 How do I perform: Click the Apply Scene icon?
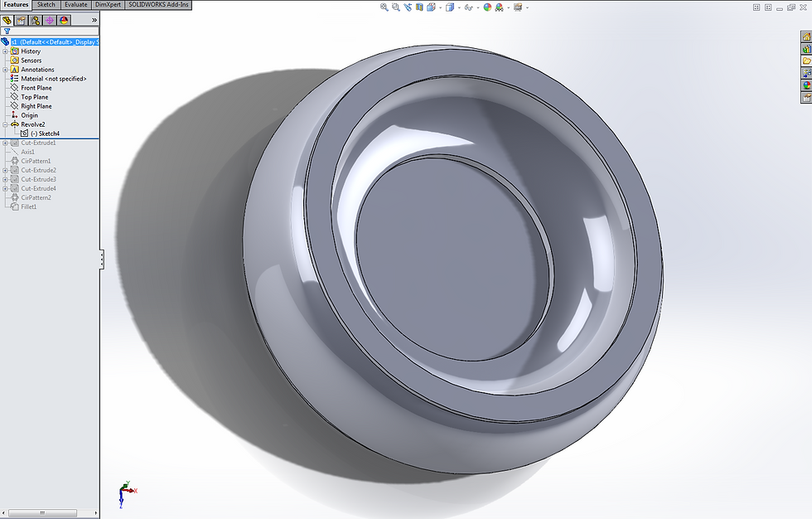pos(499,7)
